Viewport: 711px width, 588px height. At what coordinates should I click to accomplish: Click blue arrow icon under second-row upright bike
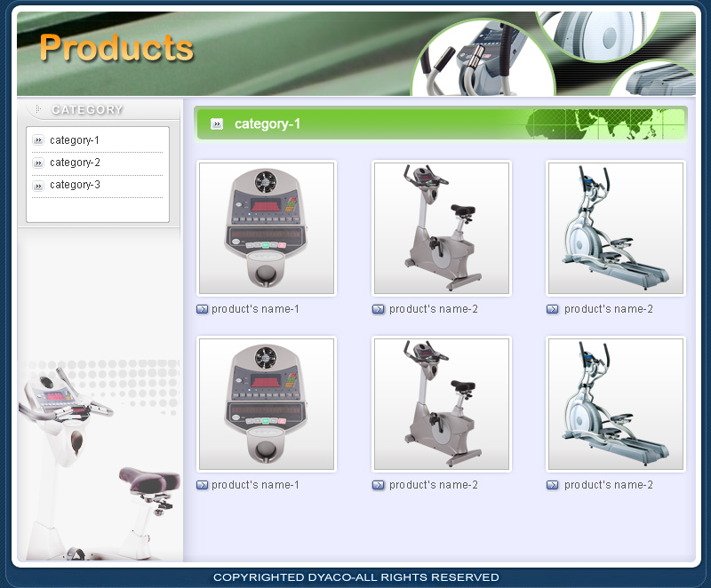[378, 485]
